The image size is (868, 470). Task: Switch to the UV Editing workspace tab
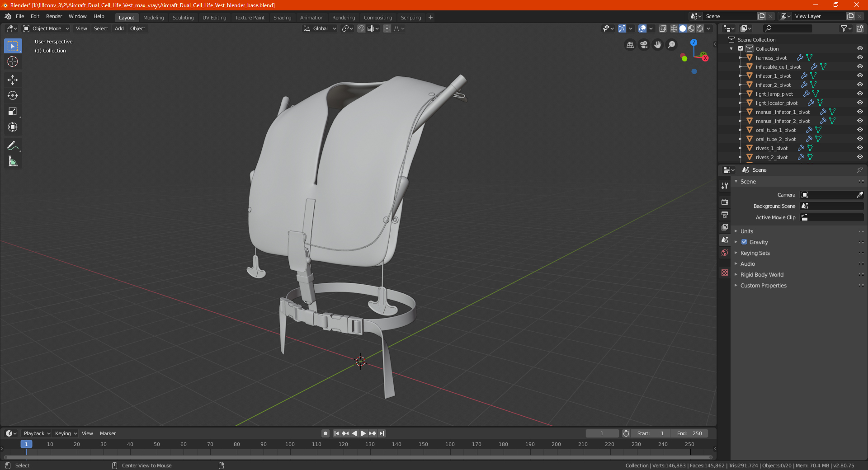click(214, 18)
